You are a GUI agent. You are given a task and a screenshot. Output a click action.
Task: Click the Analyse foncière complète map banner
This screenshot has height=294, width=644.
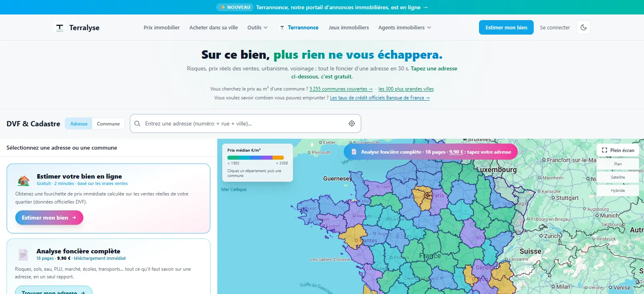pyautogui.click(x=431, y=152)
